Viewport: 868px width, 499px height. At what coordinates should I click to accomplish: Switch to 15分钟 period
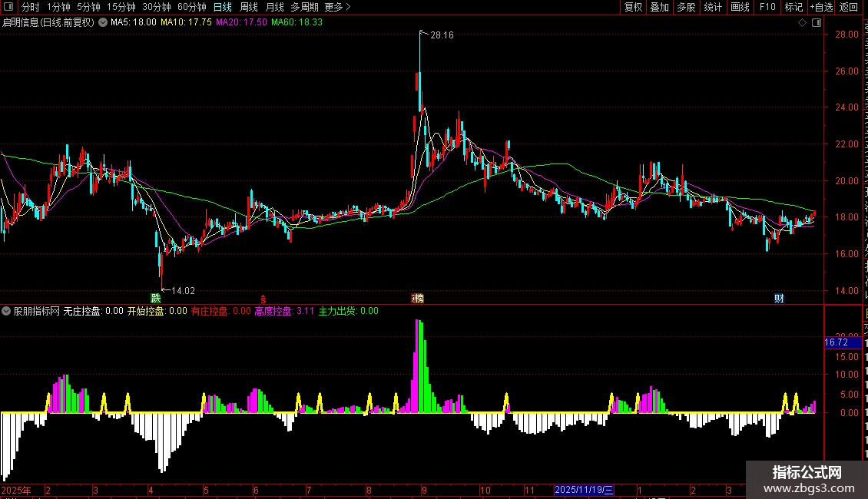[121, 7]
